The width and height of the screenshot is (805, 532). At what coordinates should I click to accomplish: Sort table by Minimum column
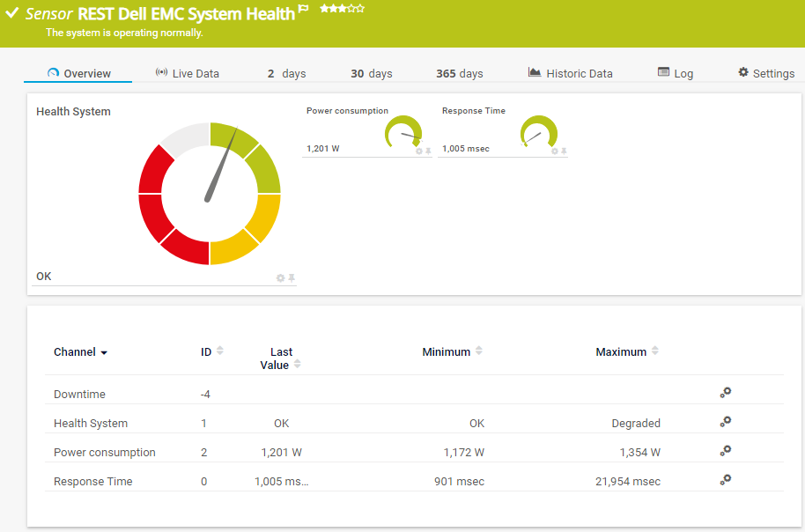(x=453, y=351)
